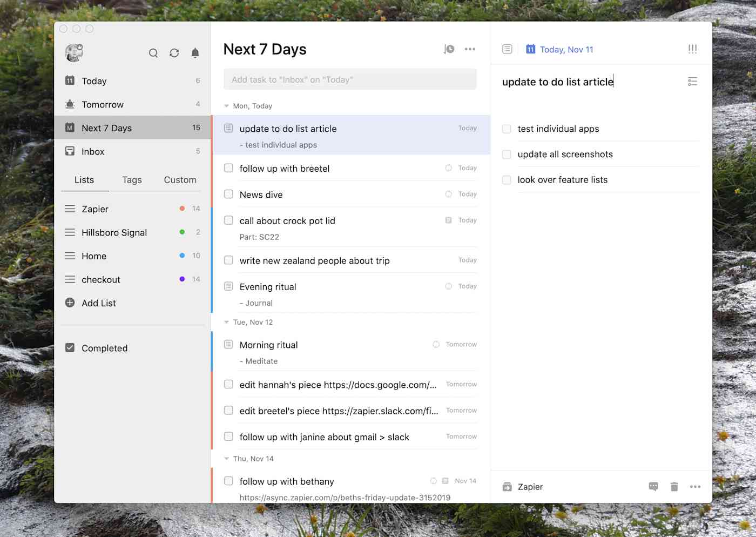Check off edit breetel's piece task
Viewport: 756px width, 537px height.
(228, 411)
